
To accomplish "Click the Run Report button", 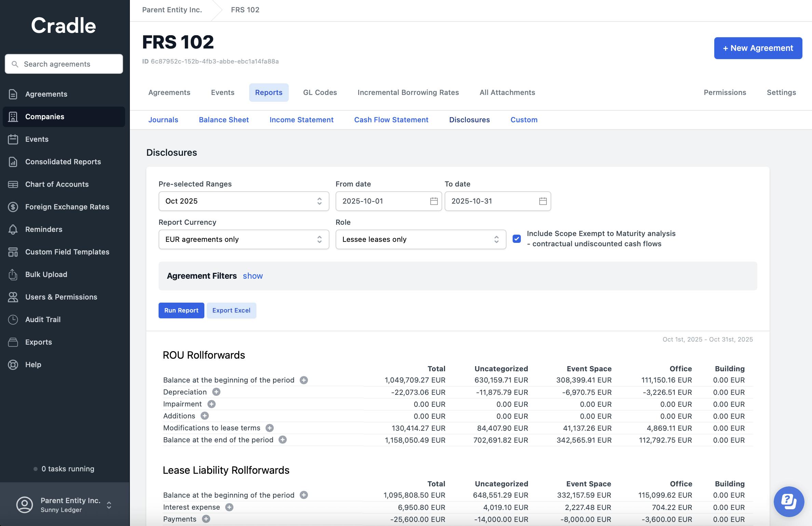I will point(181,310).
